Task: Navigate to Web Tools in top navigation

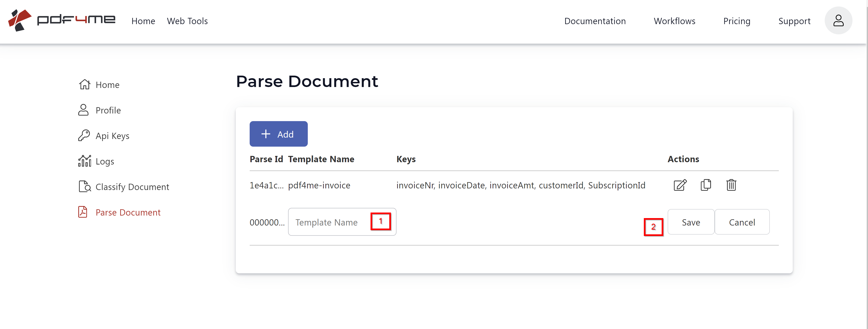Action: click(x=187, y=21)
